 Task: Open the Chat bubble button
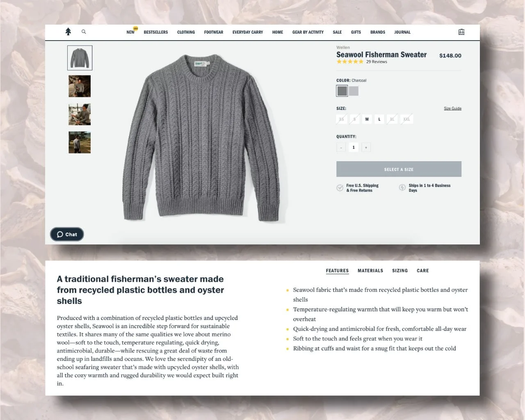tap(67, 234)
